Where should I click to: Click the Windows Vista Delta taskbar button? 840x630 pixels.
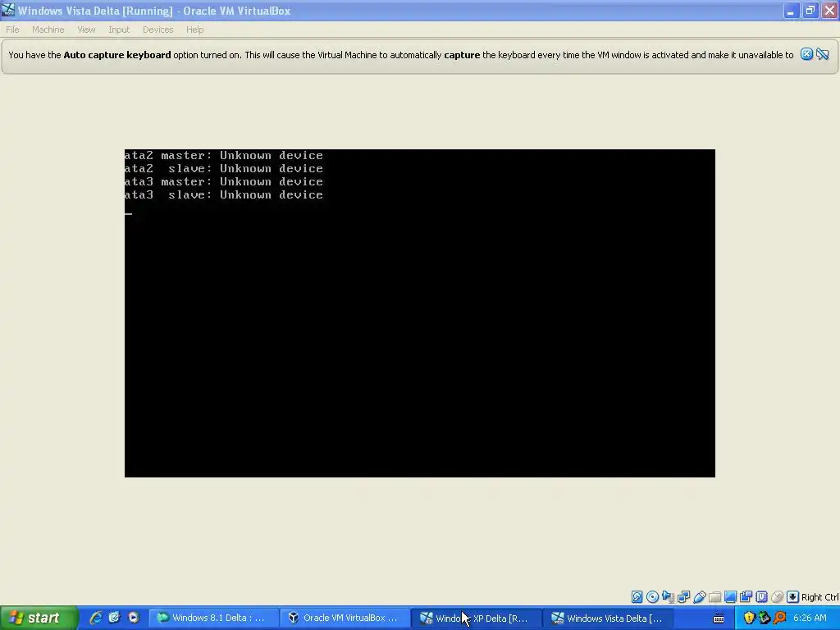tap(609, 618)
